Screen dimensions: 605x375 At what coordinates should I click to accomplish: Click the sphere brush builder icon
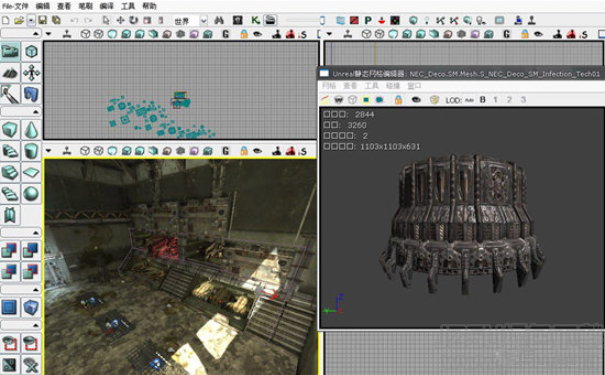point(31,194)
